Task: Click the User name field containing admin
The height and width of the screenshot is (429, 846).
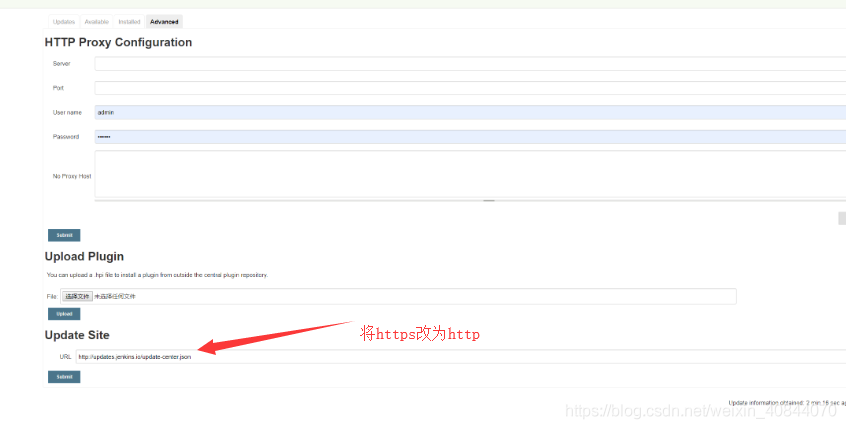Action: click(470, 113)
